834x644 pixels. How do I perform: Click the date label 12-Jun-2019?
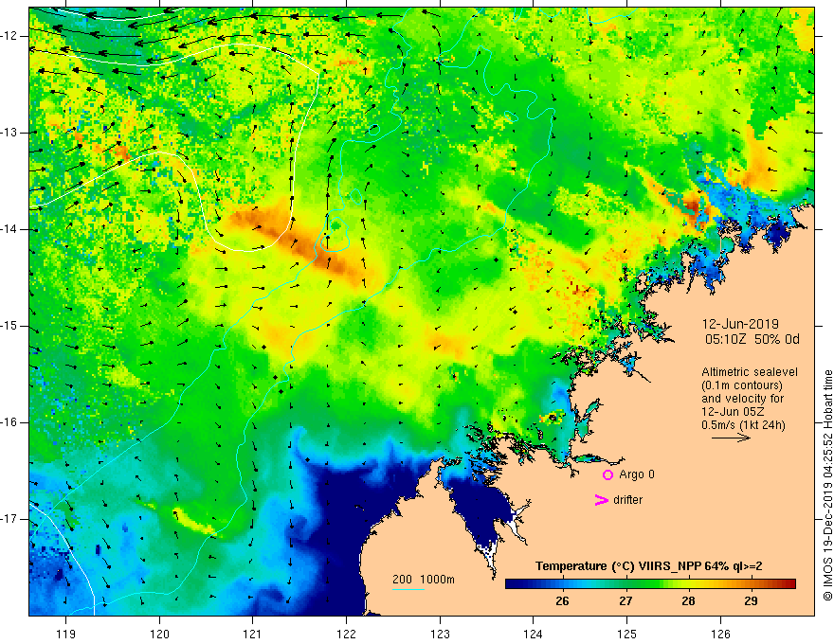(740, 324)
